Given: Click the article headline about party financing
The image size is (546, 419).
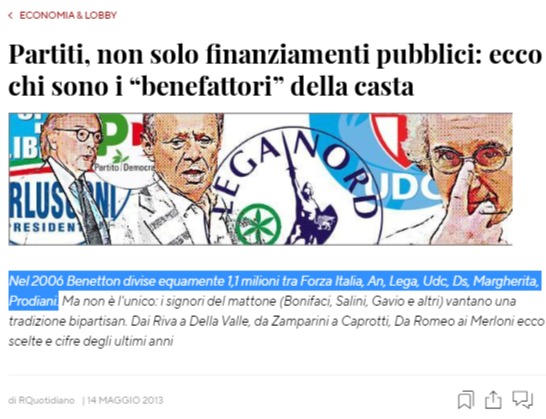Looking at the screenshot, I should [x=275, y=70].
